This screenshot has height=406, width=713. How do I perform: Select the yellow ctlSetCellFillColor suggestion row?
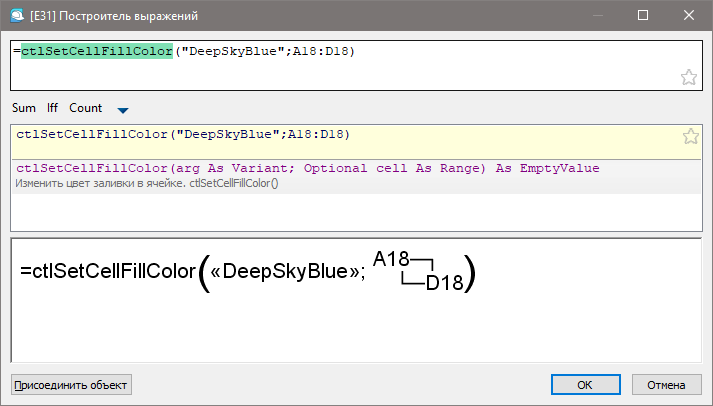[x=183, y=134]
